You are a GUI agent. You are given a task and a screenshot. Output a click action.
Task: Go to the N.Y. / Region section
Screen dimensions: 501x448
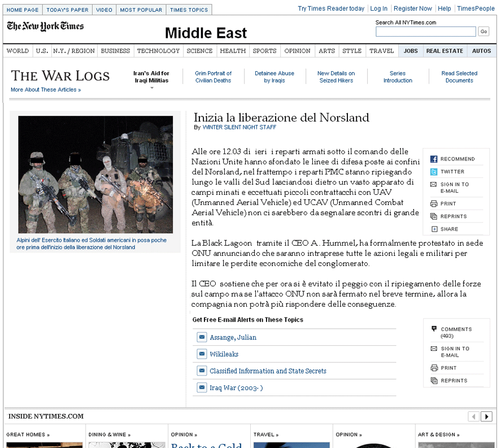pyautogui.click(x=74, y=51)
